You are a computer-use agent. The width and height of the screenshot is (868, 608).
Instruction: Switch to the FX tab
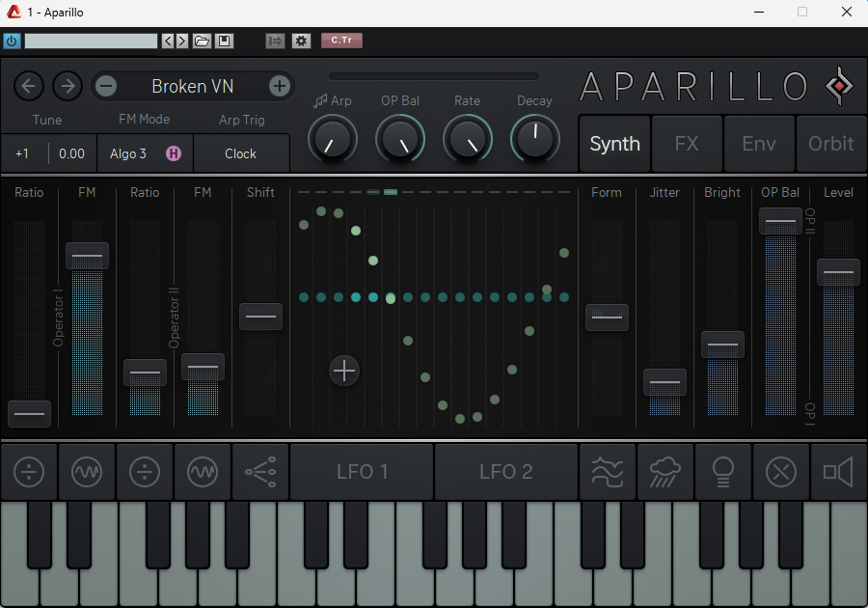pos(687,144)
